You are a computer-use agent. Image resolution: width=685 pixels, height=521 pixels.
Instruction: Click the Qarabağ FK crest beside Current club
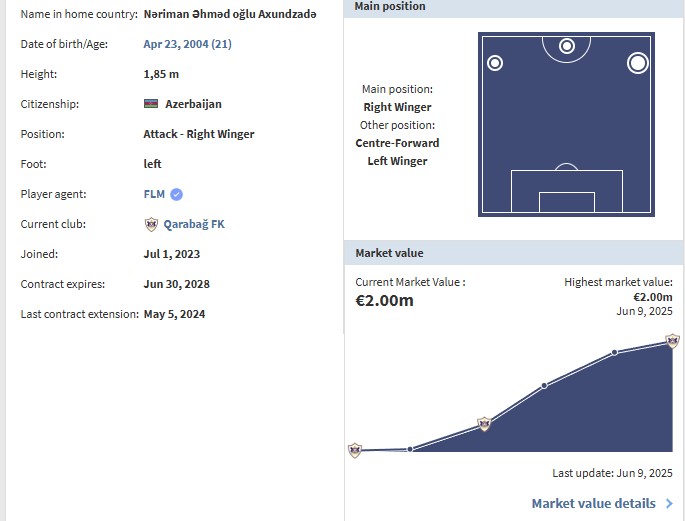click(x=151, y=224)
